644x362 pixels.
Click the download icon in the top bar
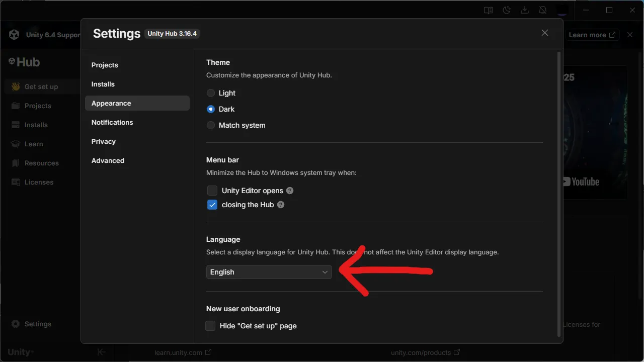(x=525, y=10)
